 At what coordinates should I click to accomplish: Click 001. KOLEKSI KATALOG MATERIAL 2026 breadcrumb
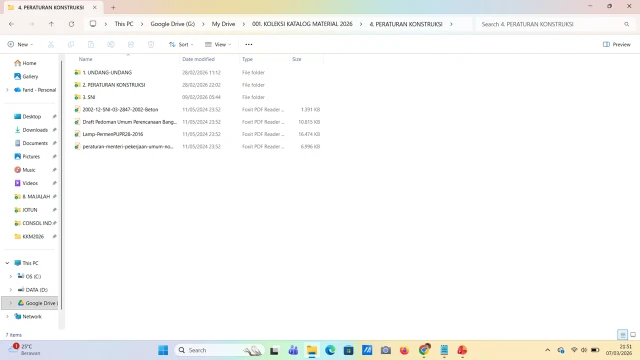(x=302, y=24)
